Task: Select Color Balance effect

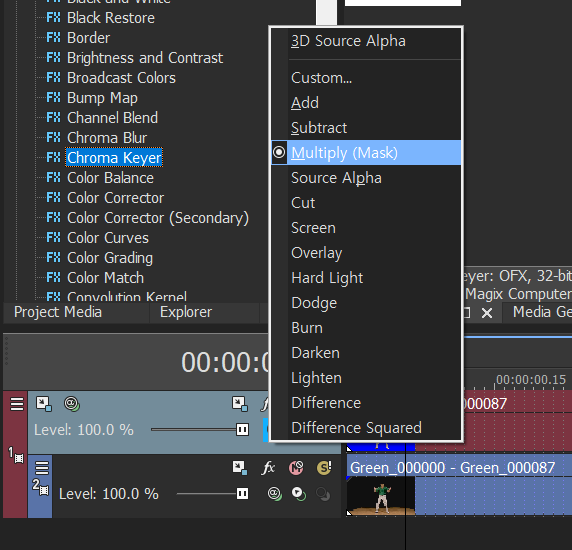Action: pyautogui.click(x=110, y=178)
